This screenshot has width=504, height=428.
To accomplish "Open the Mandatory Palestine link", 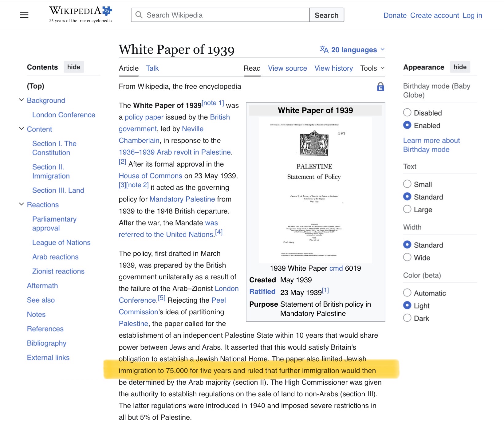I will tap(182, 199).
